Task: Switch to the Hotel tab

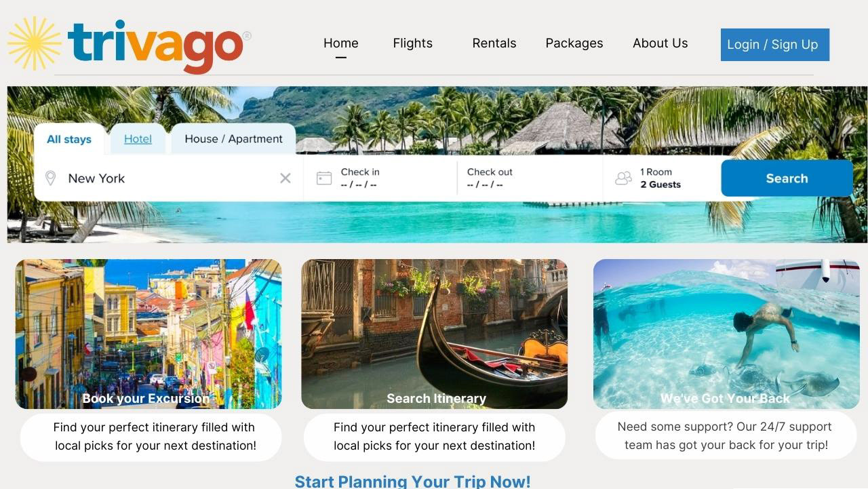Action: (138, 139)
